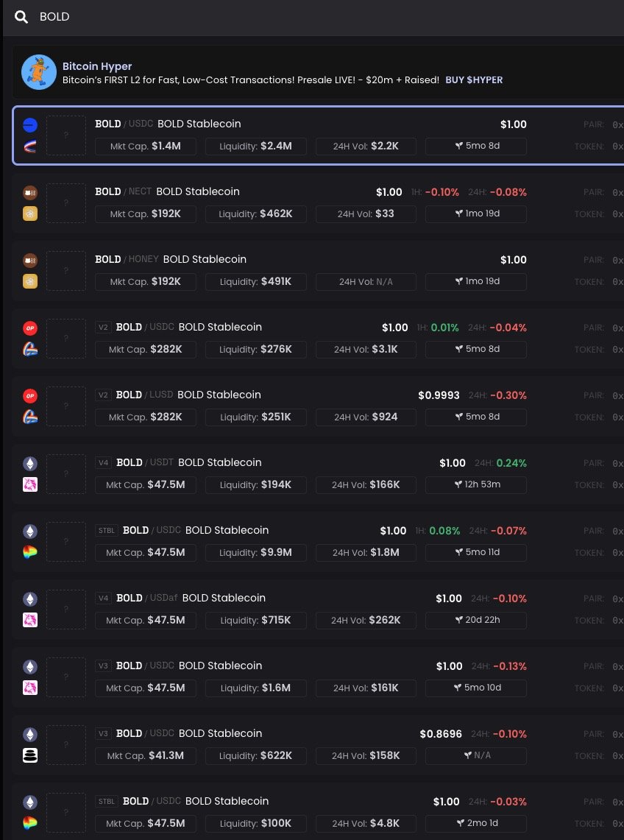624x840 pixels.
Task: Click the Berachain icon on the BOLD/NECT row
Action: pos(30,193)
